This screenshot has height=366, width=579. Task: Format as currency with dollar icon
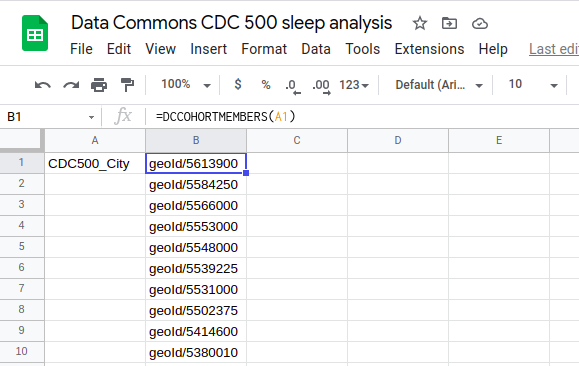click(238, 85)
